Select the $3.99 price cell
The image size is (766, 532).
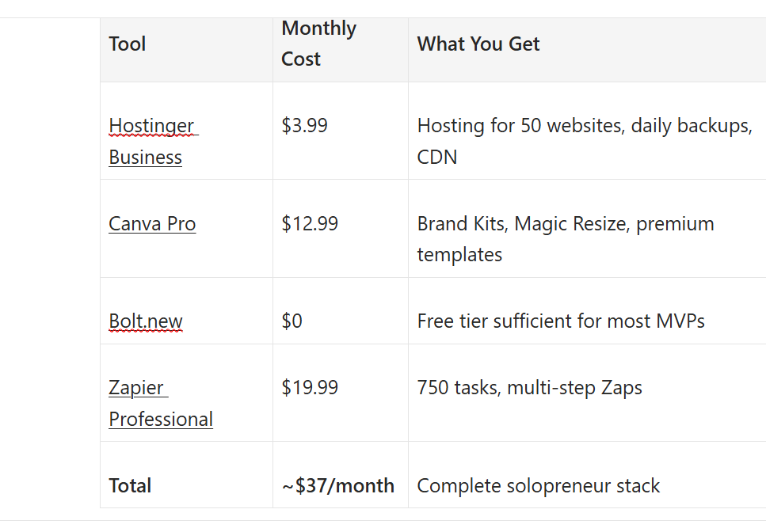pos(304,126)
